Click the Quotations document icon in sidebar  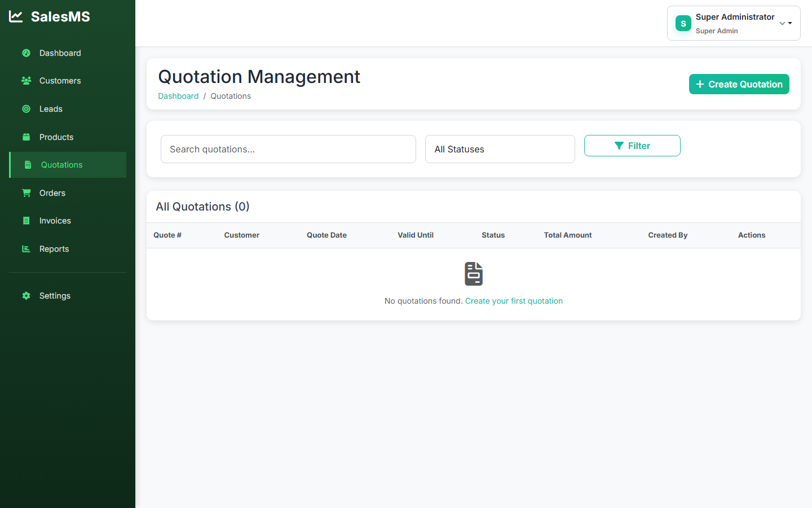(x=28, y=165)
